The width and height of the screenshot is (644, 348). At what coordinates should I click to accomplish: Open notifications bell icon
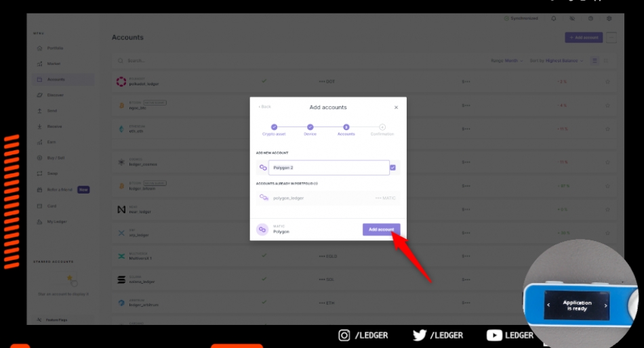554,18
